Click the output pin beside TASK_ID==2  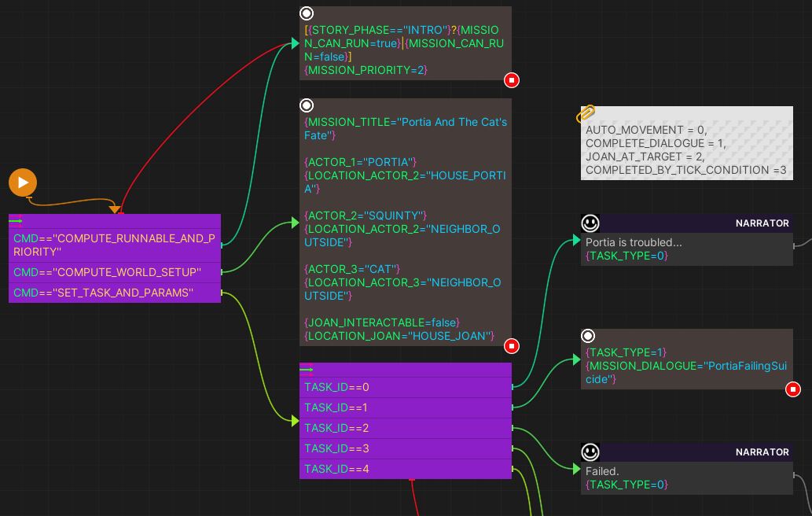tap(512, 428)
